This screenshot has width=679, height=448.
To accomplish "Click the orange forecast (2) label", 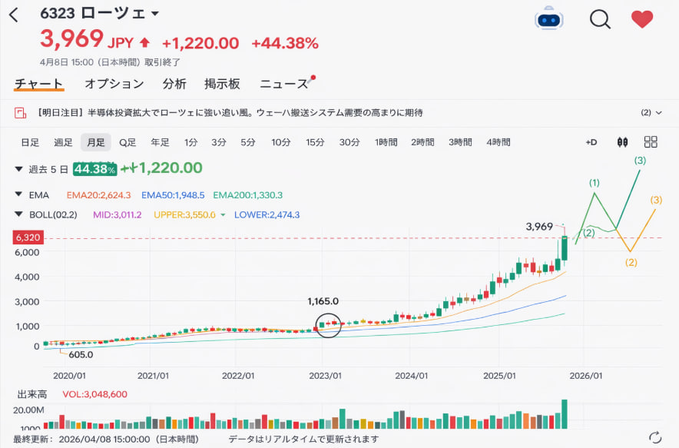I will point(631,262).
